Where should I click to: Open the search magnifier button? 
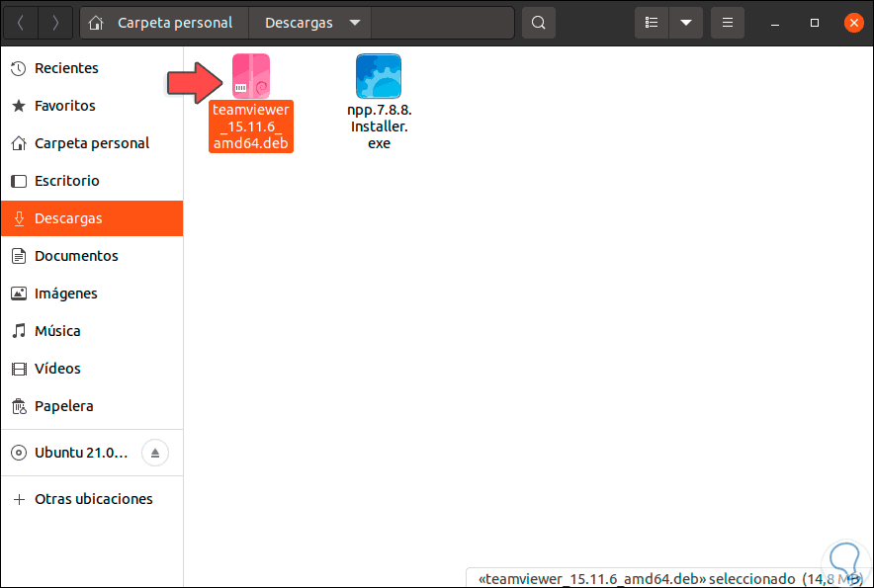(x=539, y=23)
